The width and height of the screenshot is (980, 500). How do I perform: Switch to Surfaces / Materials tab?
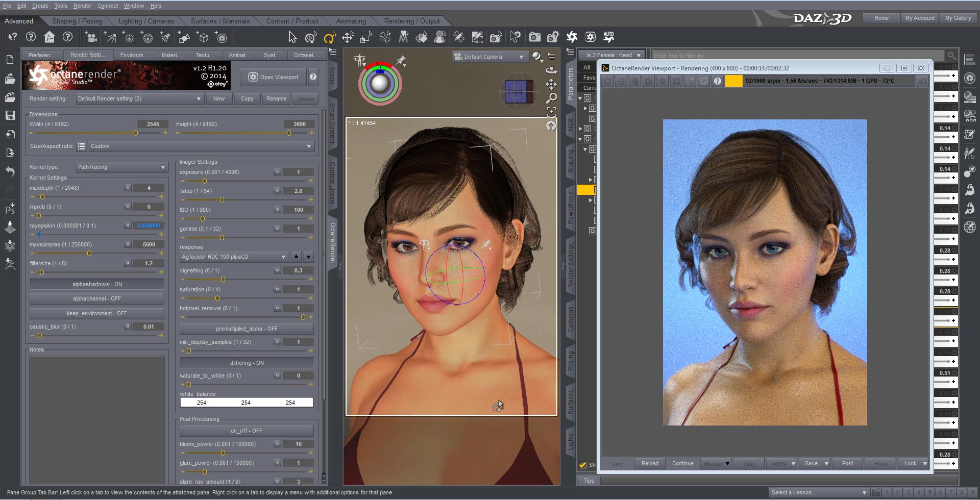pos(220,21)
